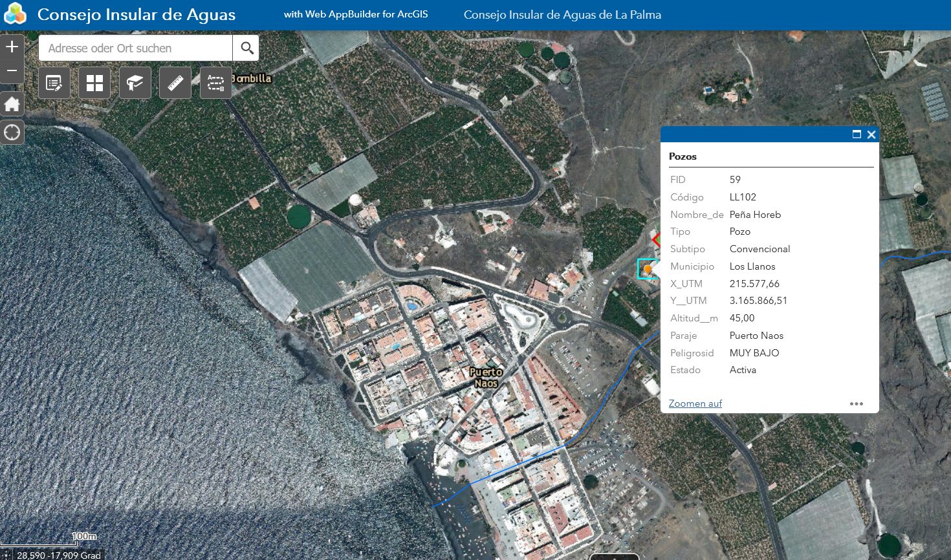Click the red diamond marker on map

pos(656,240)
